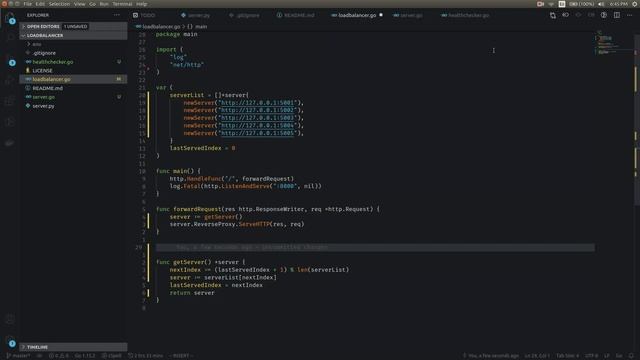Click the notifications bell in status bar
Image resolution: width=640 pixels, height=360 pixels.
(631, 356)
